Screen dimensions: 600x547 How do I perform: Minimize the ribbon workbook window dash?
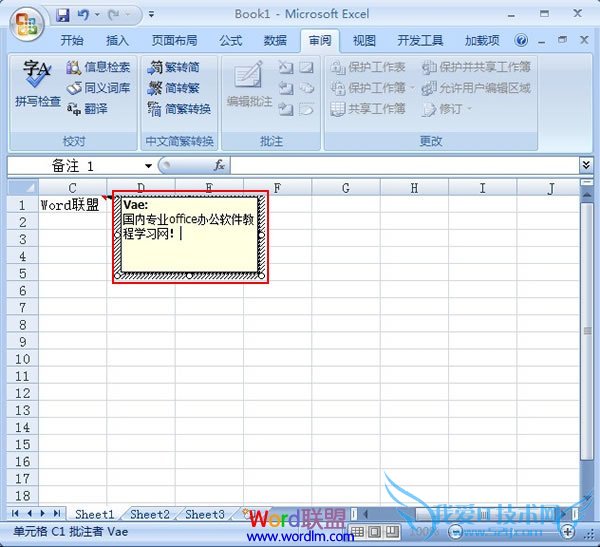[541, 41]
